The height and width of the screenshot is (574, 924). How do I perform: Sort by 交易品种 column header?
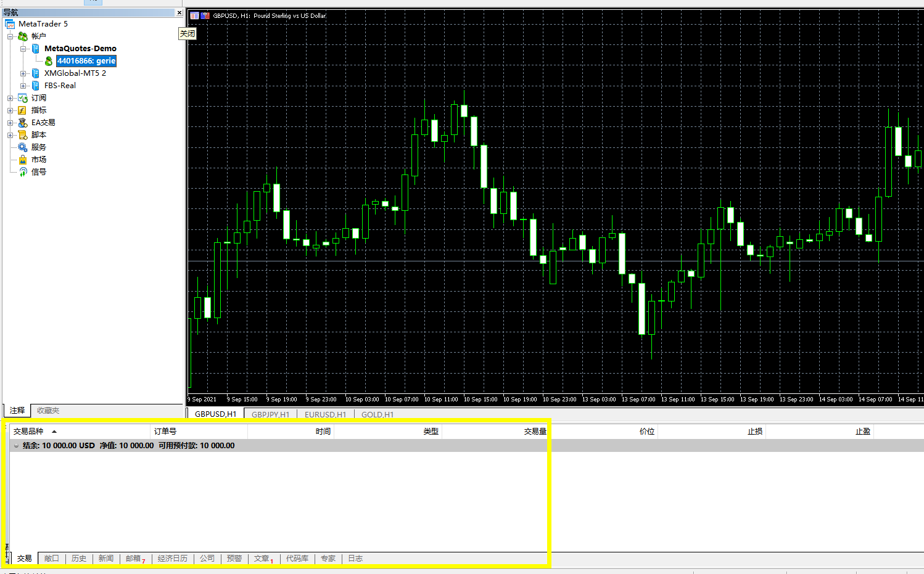[28, 432]
